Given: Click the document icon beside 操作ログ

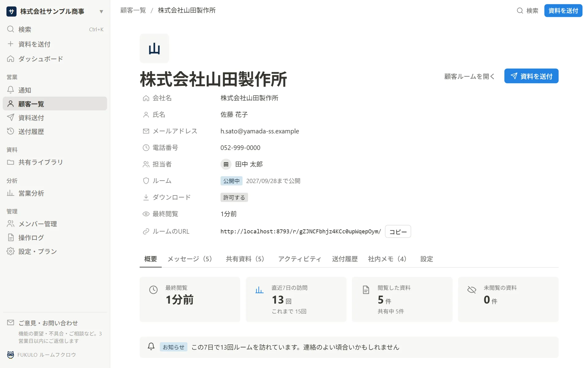Looking at the screenshot, I should click(x=11, y=237).
